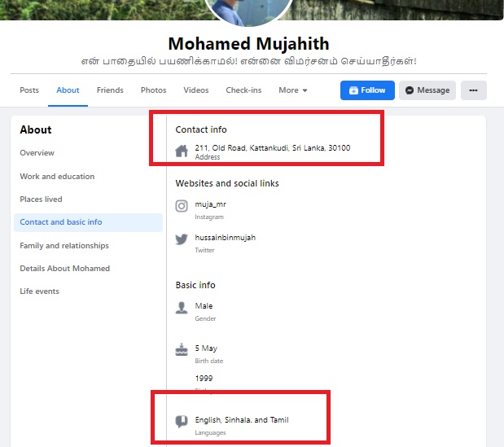The image size is (504, 447).
Task: Open the Photos tab
Action: point(153,90)
